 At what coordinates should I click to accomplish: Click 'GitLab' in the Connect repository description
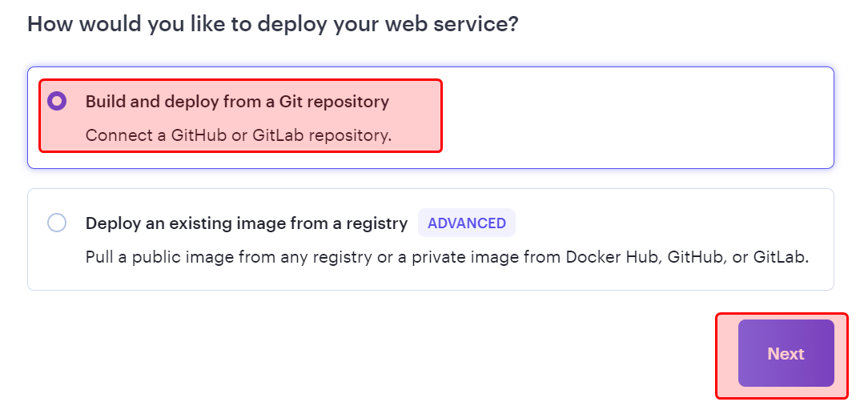[278, 135]
